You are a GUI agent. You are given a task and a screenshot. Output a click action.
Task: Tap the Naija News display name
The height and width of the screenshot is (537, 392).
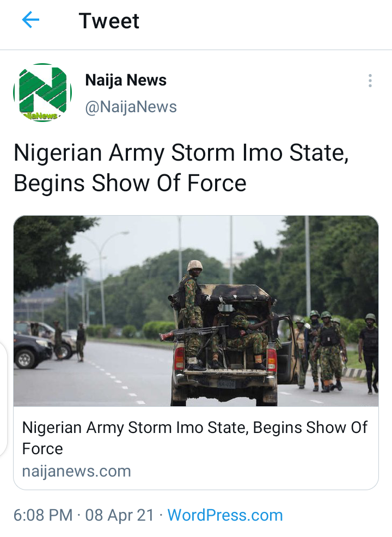[126, 80]
